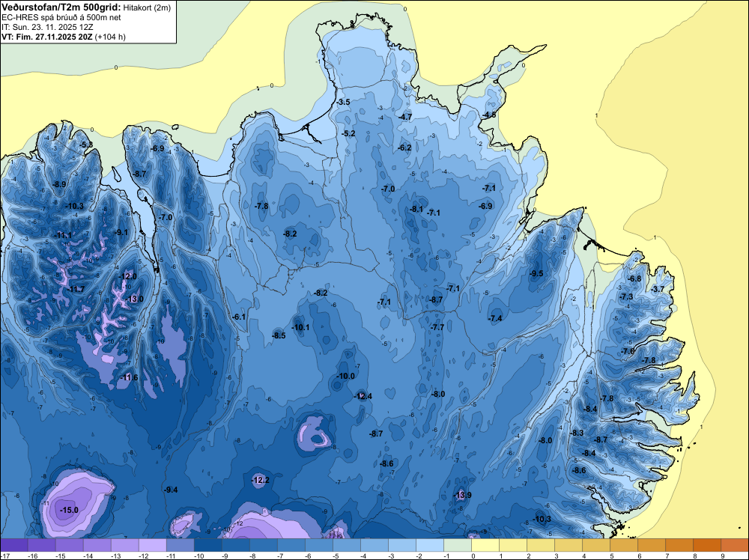Select the -3.5 coastal temperature label
749x560 pixels.
coord(344,102)
